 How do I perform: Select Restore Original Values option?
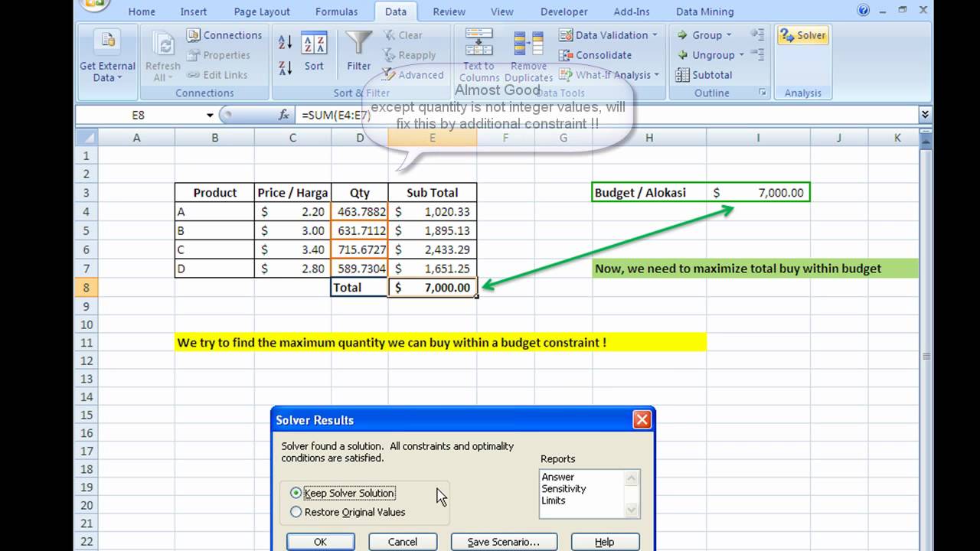tap(348, 512)
